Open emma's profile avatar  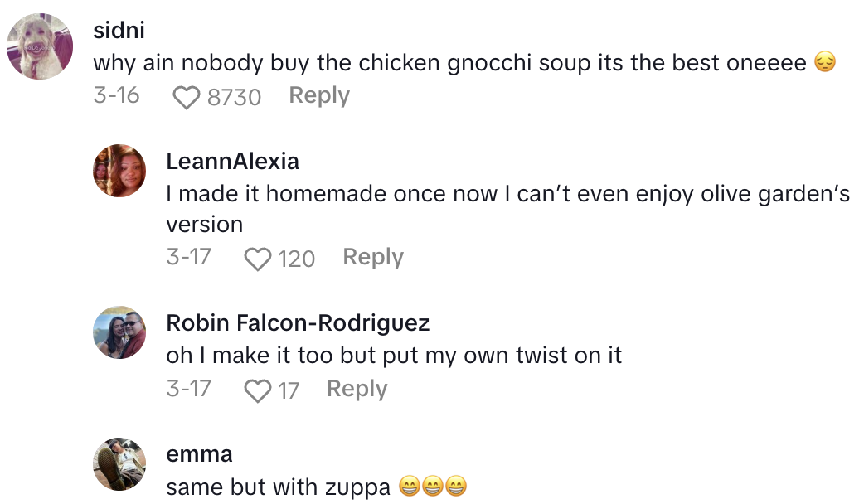(x=119, y=464)
